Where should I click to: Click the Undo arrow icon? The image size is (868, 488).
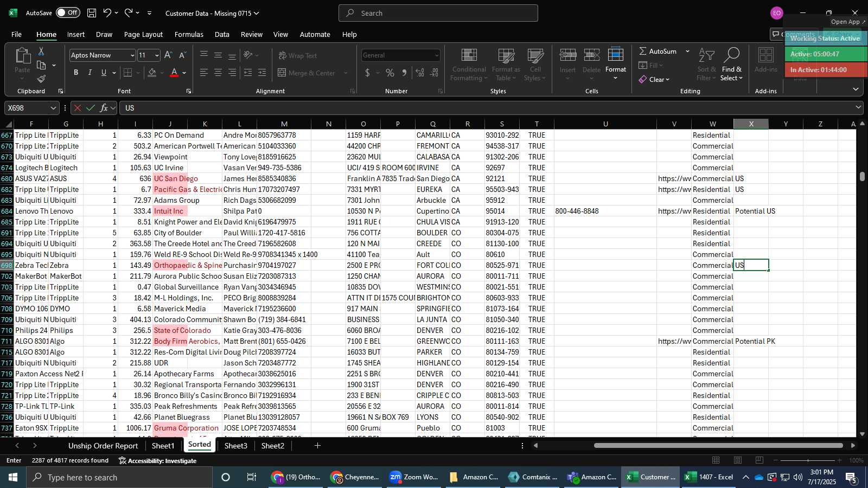(x=107, y=12)
